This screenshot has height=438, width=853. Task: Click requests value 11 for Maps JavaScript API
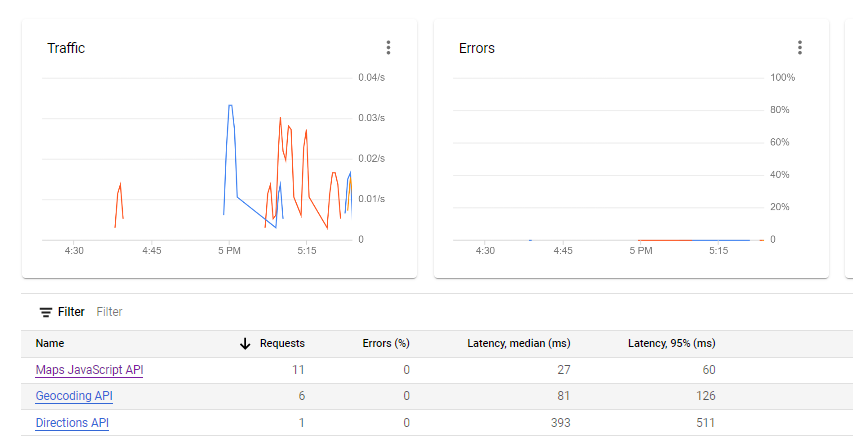click(x=298, y=370)
